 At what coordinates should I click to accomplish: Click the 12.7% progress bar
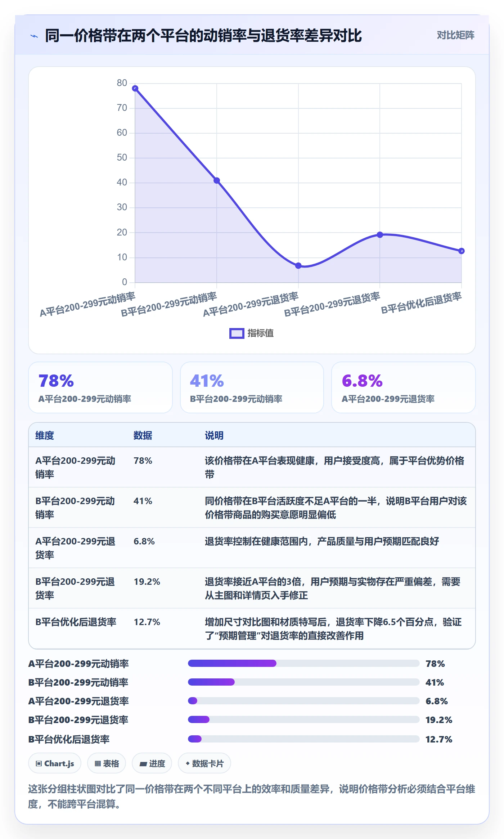click(304, 739)
